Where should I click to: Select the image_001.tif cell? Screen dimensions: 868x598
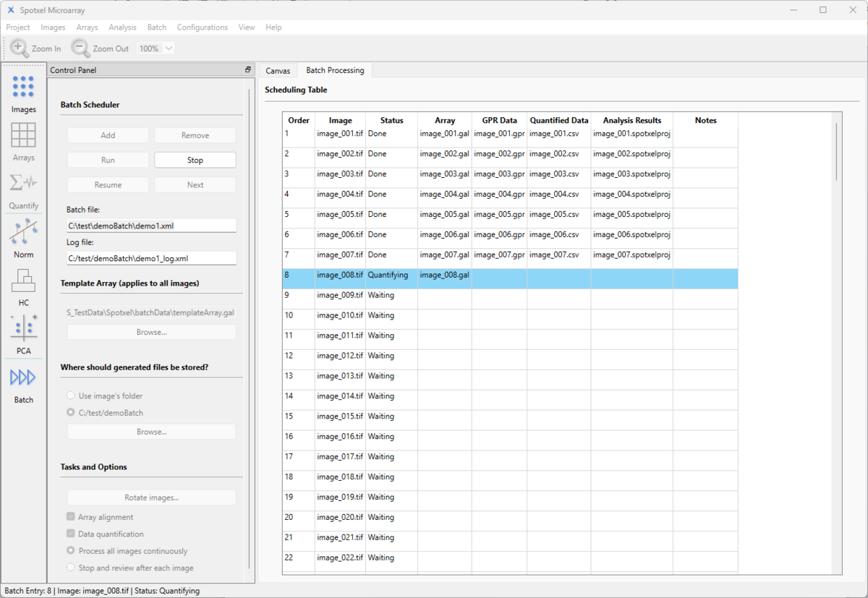(340, 137)
